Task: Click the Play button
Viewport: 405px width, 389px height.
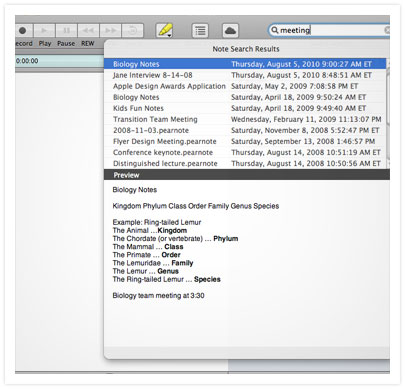Action: click(44, 31)
